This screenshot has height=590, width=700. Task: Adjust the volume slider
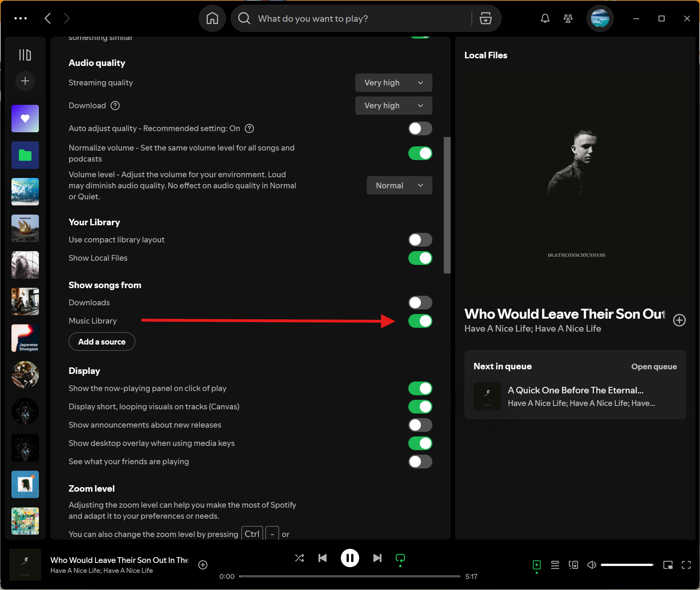coord(627,565)
